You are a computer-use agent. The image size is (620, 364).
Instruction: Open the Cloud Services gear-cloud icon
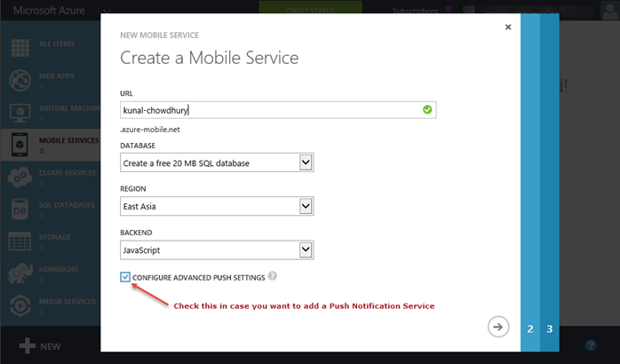[20, 177]
